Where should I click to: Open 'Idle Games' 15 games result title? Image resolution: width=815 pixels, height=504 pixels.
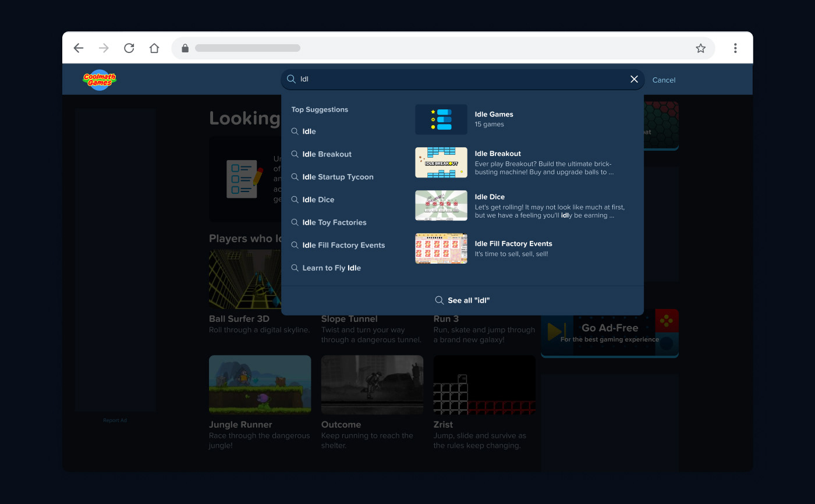pos(494,114)
